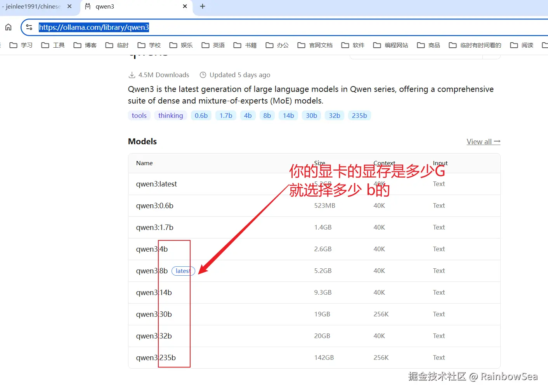Open the 博客 bookmarks folder
The image size is (548, 392).
[85, 45]
